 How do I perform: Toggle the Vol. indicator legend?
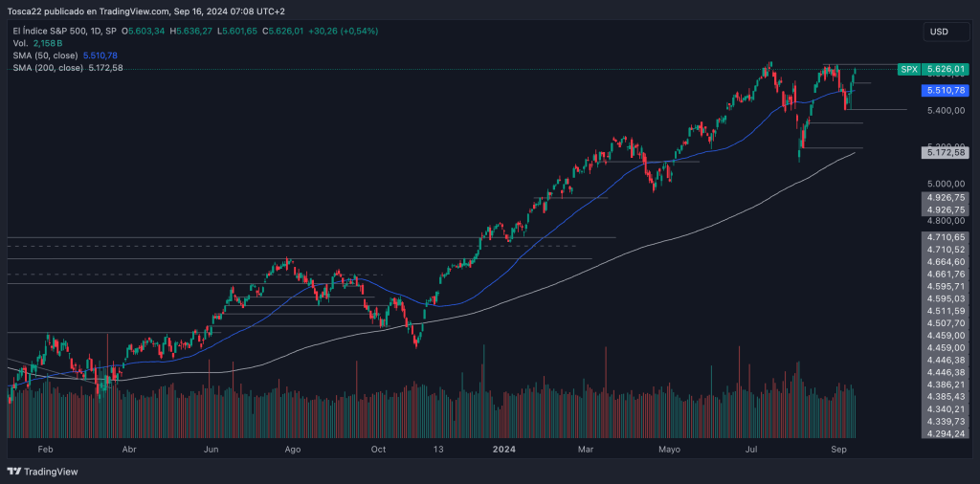(x=19, y=44)
